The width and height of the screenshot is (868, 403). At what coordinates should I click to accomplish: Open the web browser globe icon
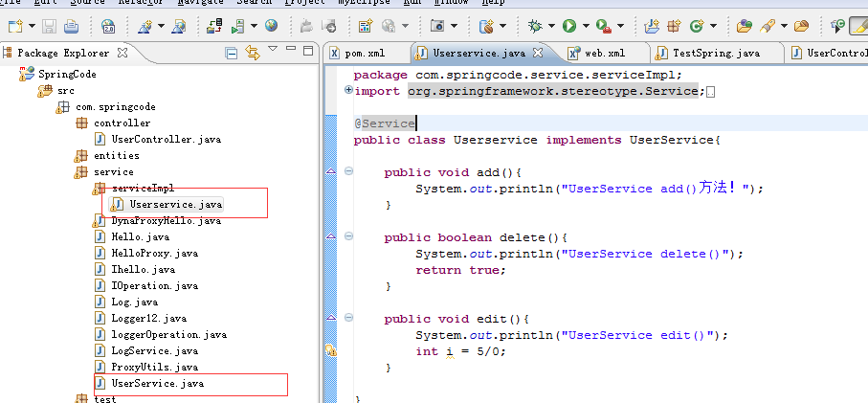(x=271, y=26)
